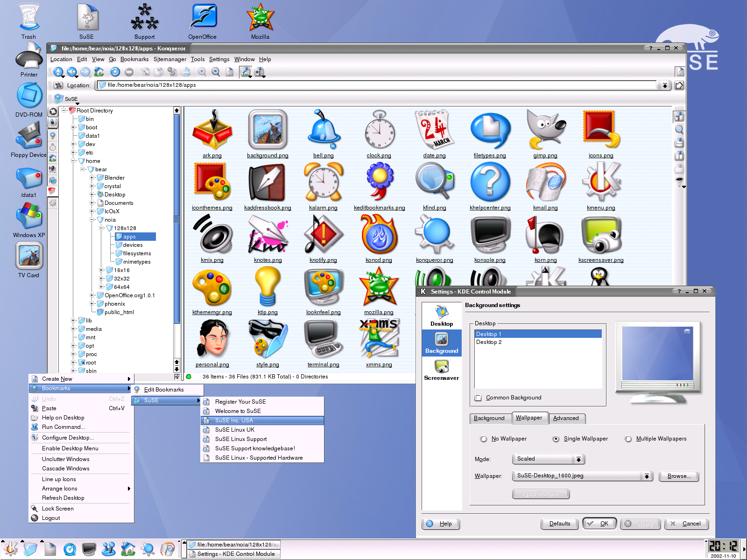Click the monitor wallpaper preview
The height and width of the screenshot is (560, 747).
tap(657, 354)
